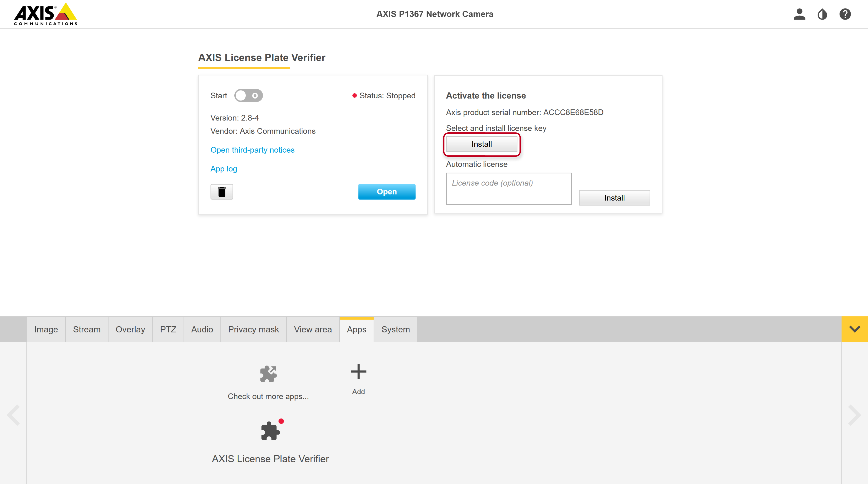Collapse the settings panel with yellow chevron
The image size is (868, 484).
click(855, 329)
